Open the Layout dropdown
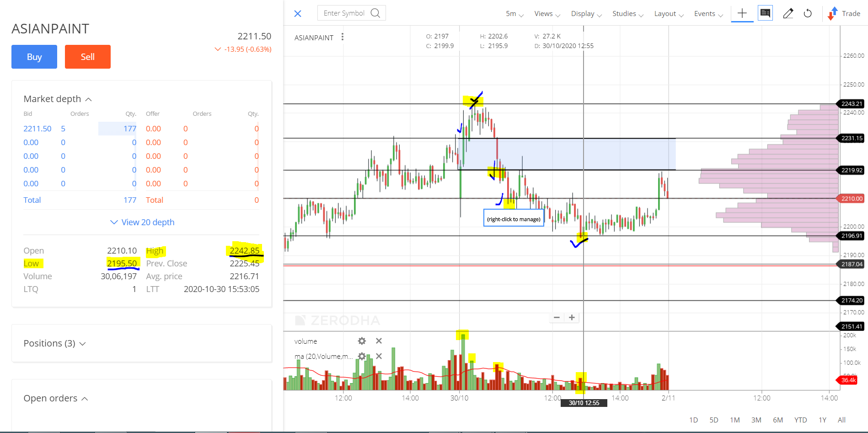 669,14
